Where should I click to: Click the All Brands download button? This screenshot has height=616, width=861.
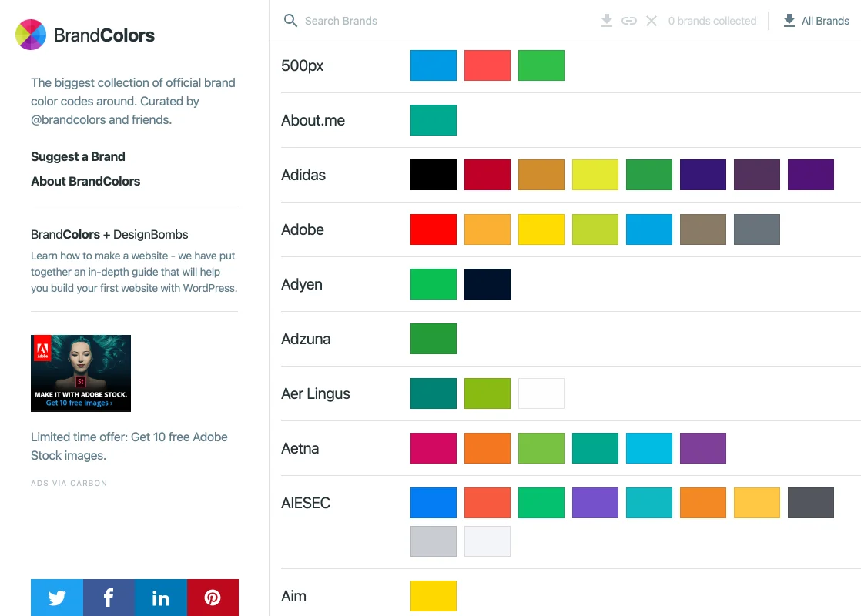(816, 21)
